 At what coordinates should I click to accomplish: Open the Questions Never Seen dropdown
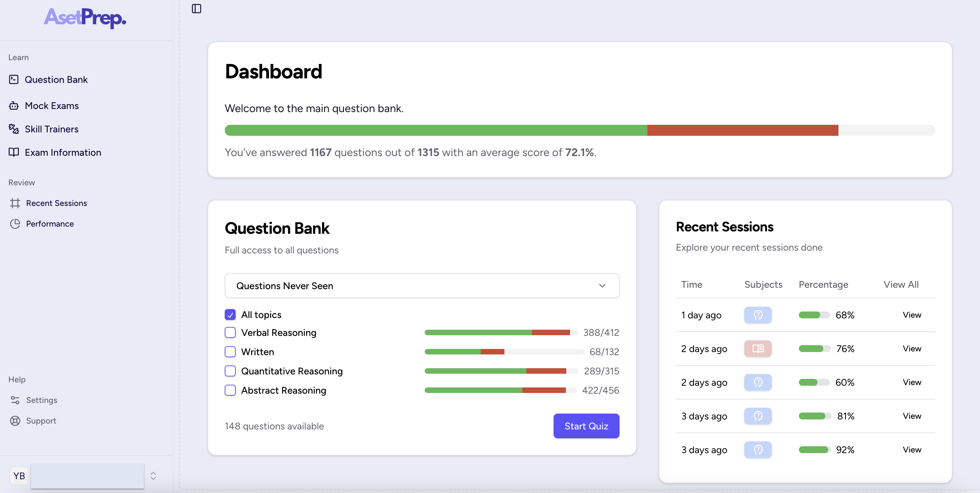click(x=422, y=286)
